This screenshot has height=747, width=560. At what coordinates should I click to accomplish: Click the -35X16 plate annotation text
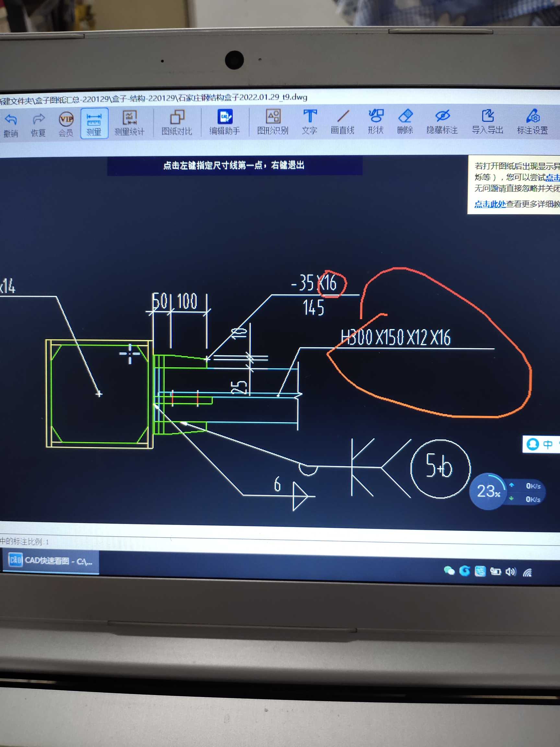click(x=314, y=283)
